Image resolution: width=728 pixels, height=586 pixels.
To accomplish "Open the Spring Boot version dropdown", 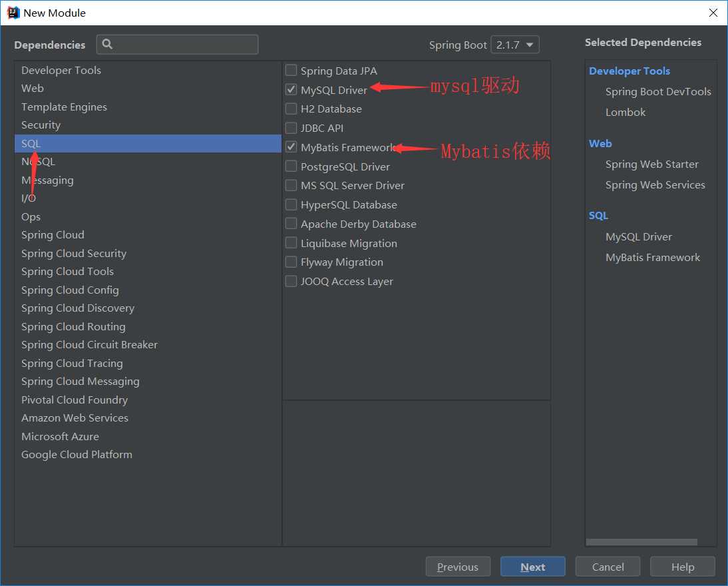I will pyautogui.click(x=515, y=45).
